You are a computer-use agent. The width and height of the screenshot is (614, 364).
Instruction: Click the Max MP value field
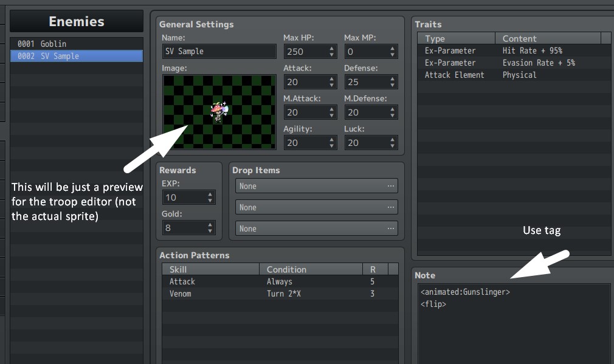[x=366, y=51]
